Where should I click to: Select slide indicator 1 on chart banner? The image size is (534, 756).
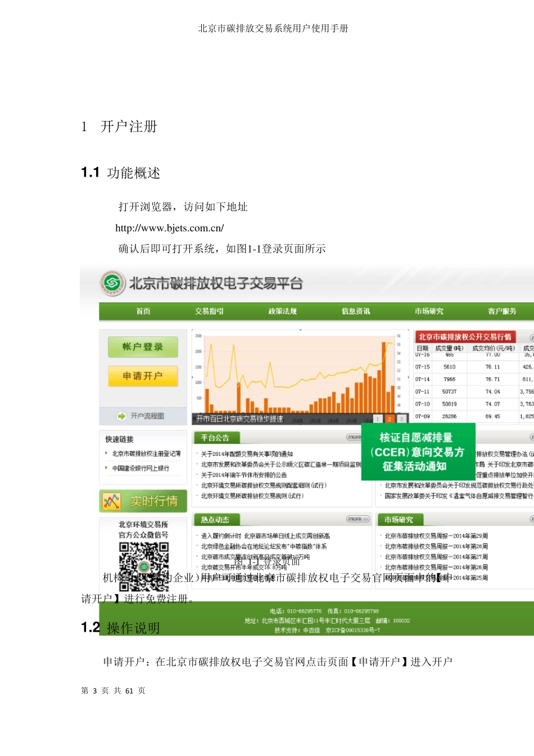[x=378, y=419]
